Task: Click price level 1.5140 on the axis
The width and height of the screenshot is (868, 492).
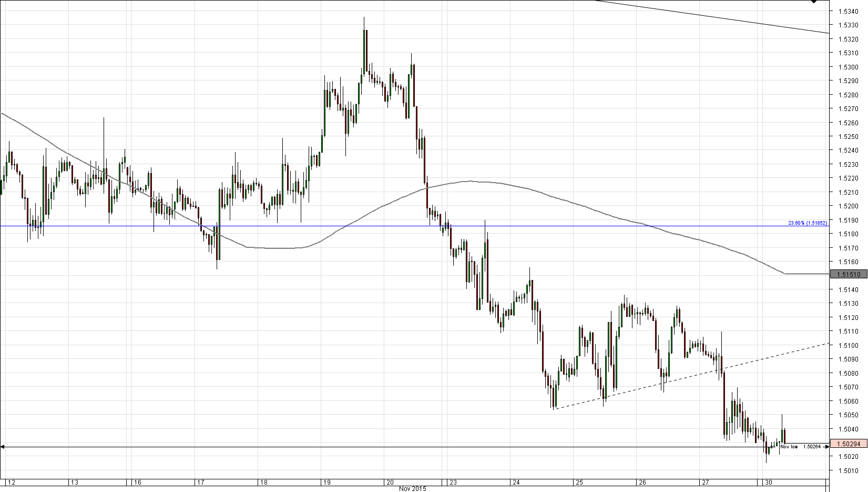Action: [x=849, y=290]
